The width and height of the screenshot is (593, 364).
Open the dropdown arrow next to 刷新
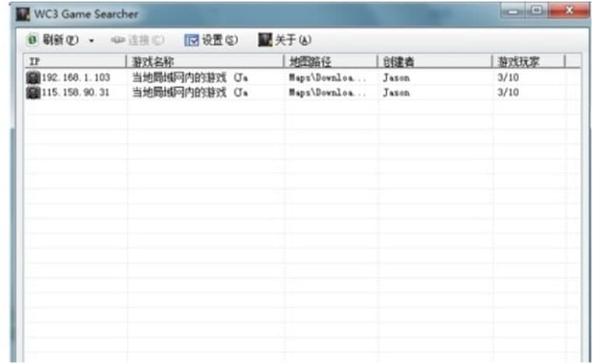[92, 40]
